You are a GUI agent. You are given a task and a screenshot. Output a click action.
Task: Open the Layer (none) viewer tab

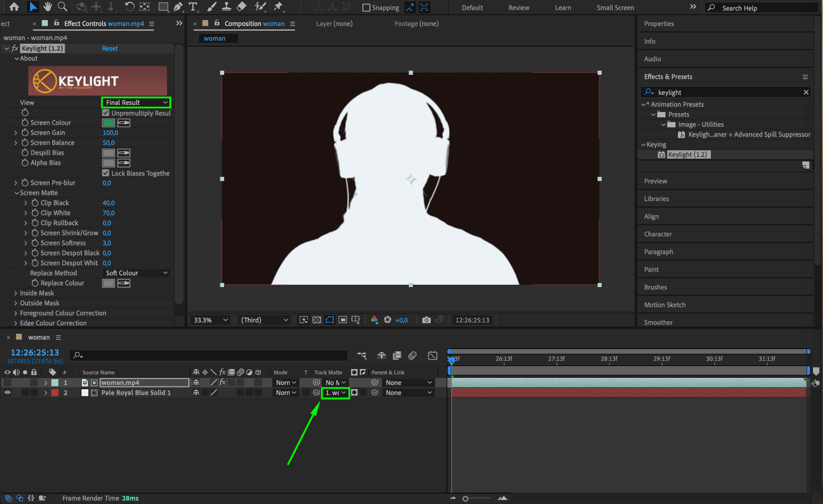(x=334, y=24)
